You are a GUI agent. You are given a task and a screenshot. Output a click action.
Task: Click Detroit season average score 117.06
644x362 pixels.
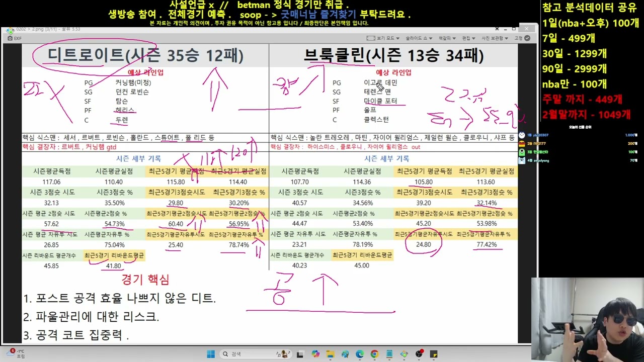point(52,182)
